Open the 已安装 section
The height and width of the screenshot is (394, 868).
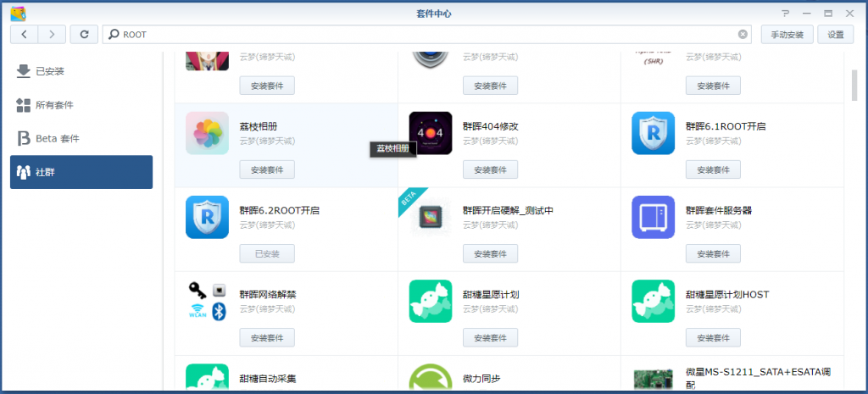tap(81, 71)
